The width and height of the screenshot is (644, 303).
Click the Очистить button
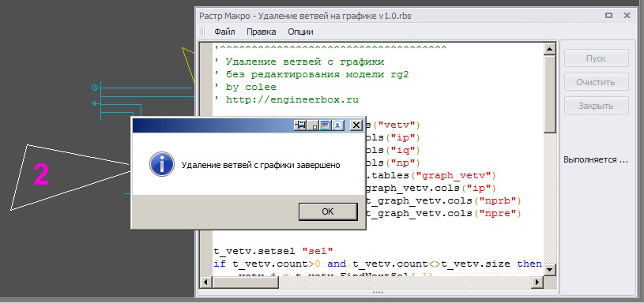click(596, 82)
